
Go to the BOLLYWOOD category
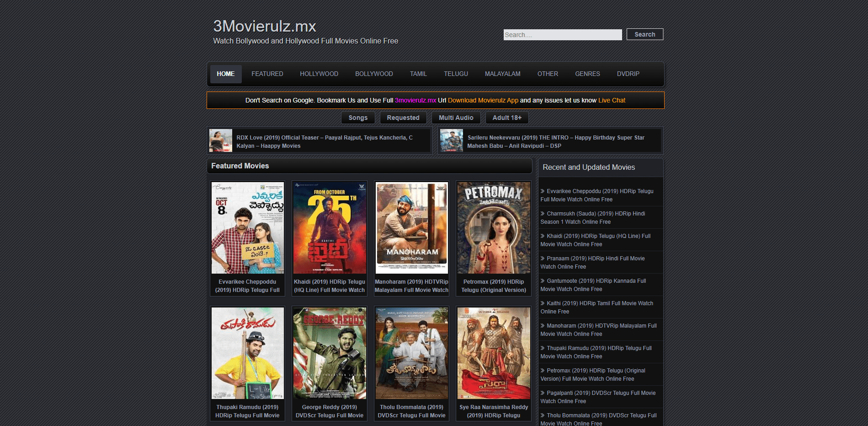374,74
